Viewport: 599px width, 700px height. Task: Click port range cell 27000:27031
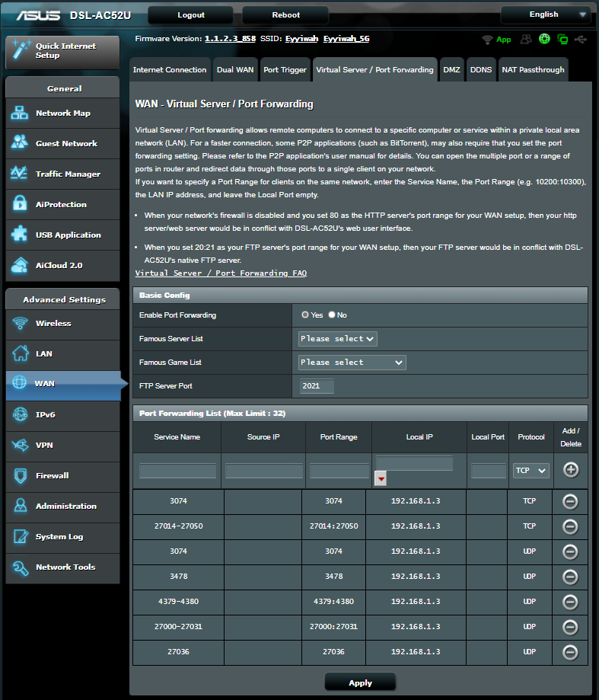tap(333, 627)
